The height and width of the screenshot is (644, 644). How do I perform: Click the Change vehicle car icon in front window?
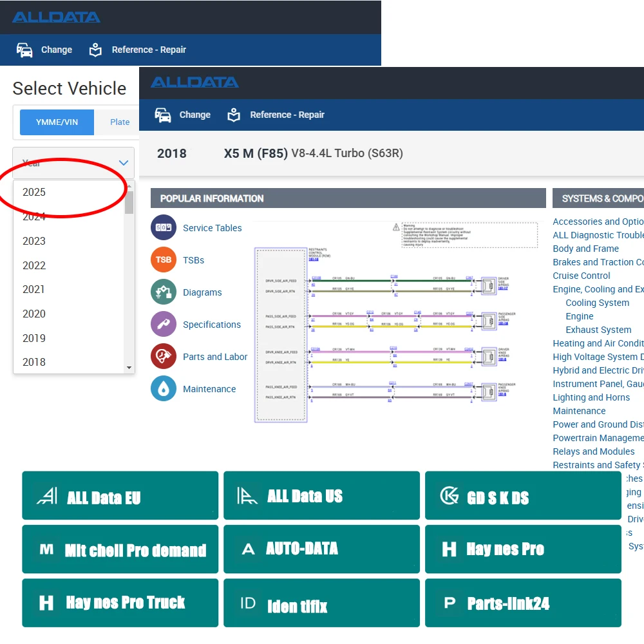pos(163,115)
